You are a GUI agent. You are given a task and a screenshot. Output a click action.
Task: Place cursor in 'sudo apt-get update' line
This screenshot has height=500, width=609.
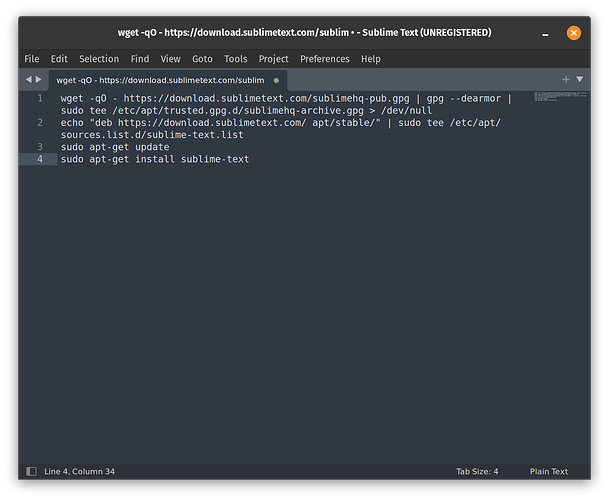[x=115, y=147]
